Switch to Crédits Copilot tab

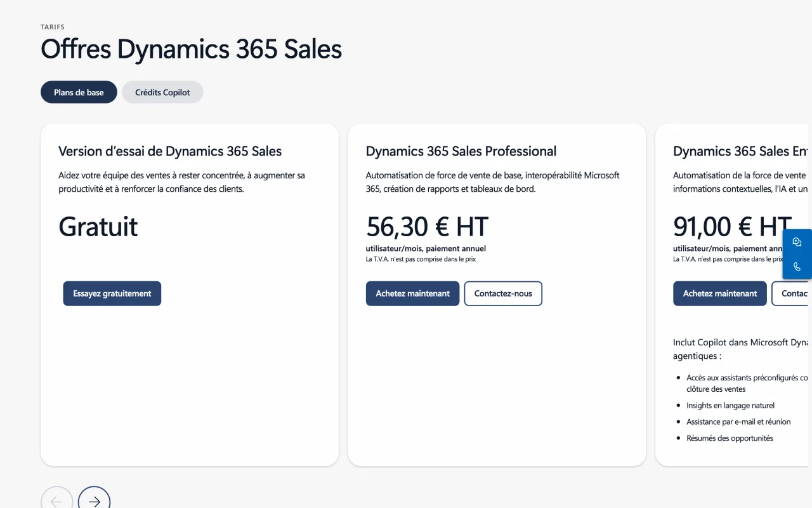click(x=162, y=92)
